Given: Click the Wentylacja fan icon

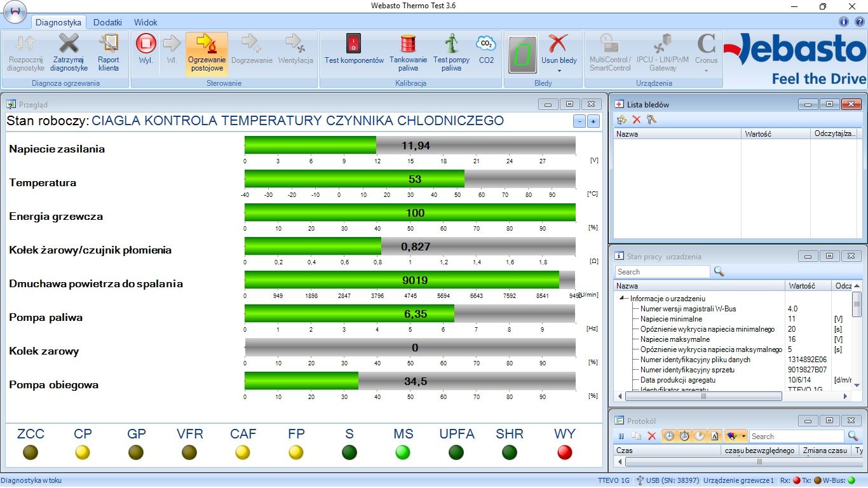Looking at the screenshot, I should click(295, 43).
